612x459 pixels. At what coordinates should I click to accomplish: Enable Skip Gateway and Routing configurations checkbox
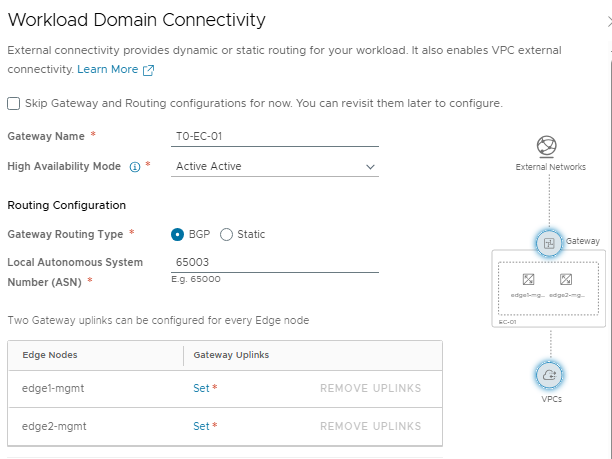pyautogui.click(x=14, y=103)
